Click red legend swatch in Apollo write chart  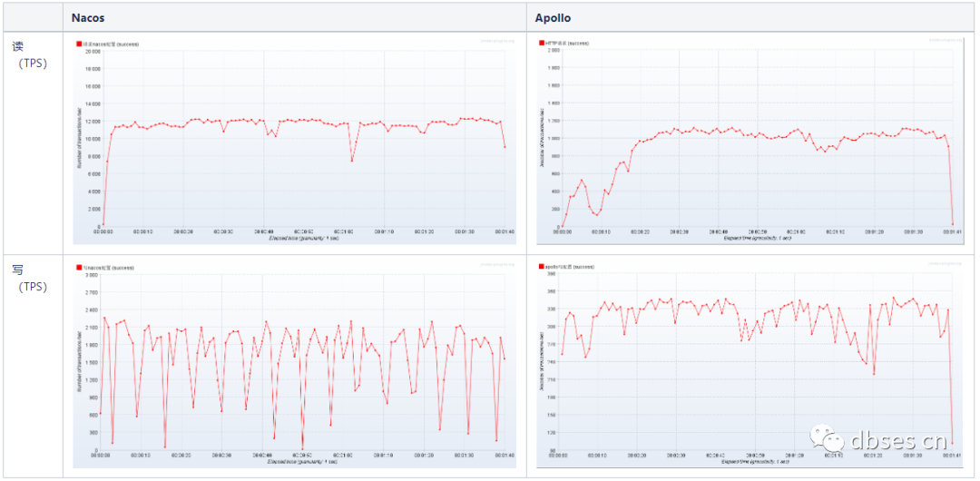coord(541,267)
